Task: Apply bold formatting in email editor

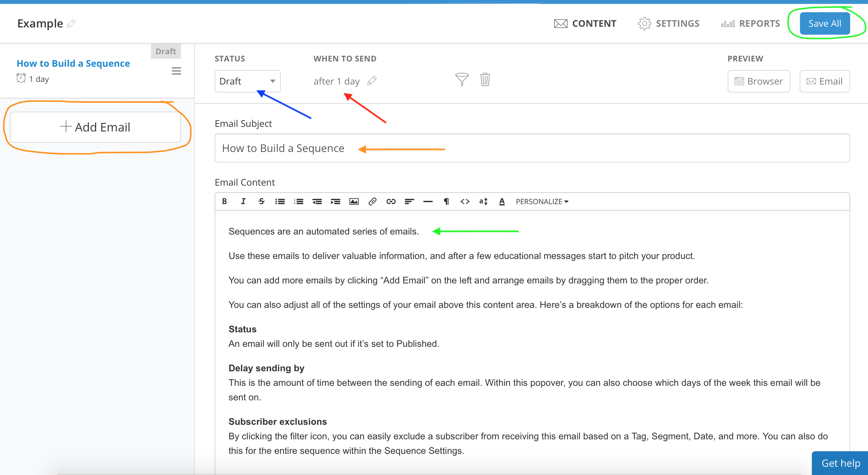Action: 224,201
